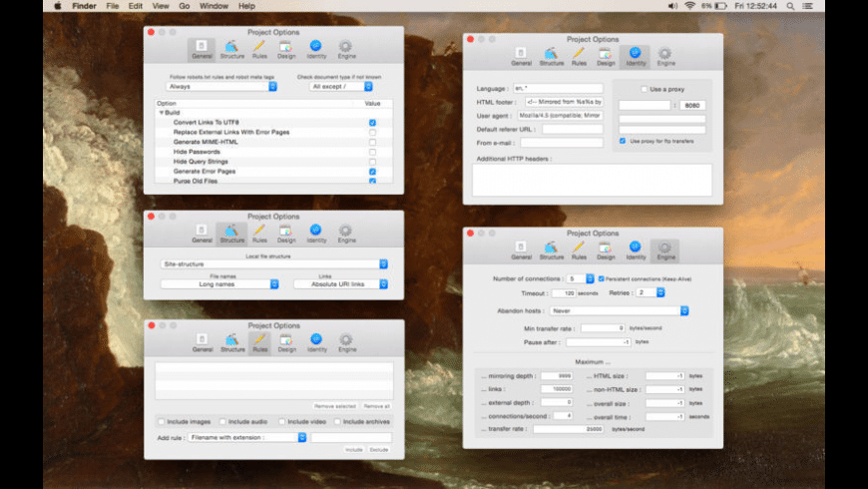
Task: Open Design icon in top-left Project Options window
Action: click(286, 49)
